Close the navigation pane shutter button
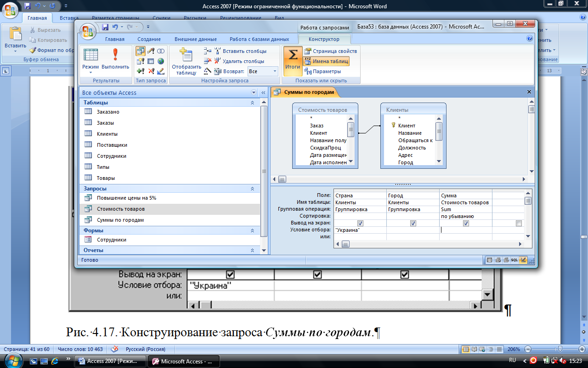This screenshot has height=368, width=588. (x=264, y=92)
